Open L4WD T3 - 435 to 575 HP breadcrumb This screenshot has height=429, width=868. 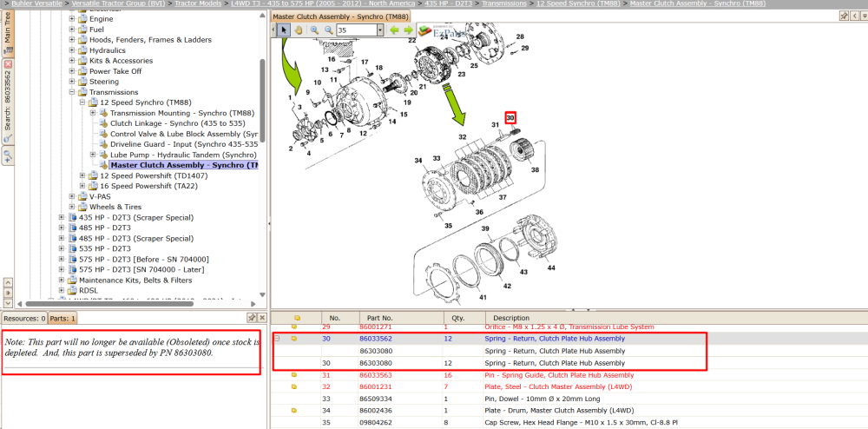[x=323, y=3]
